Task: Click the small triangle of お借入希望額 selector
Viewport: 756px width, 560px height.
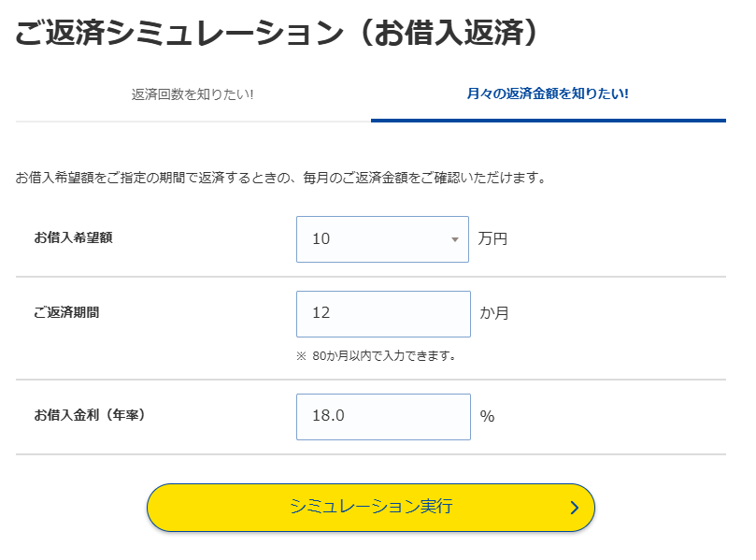Action: click(x=455, y=239)
